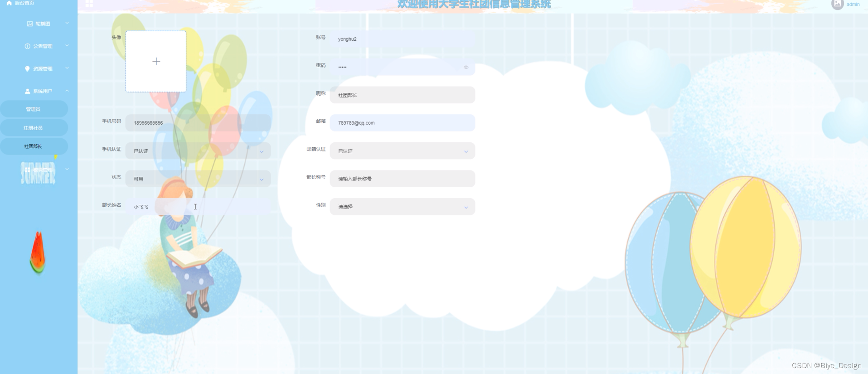Expand the 轮播图 menu chevron
This screenshot has height=374, width=868.
tap(67, 23)
